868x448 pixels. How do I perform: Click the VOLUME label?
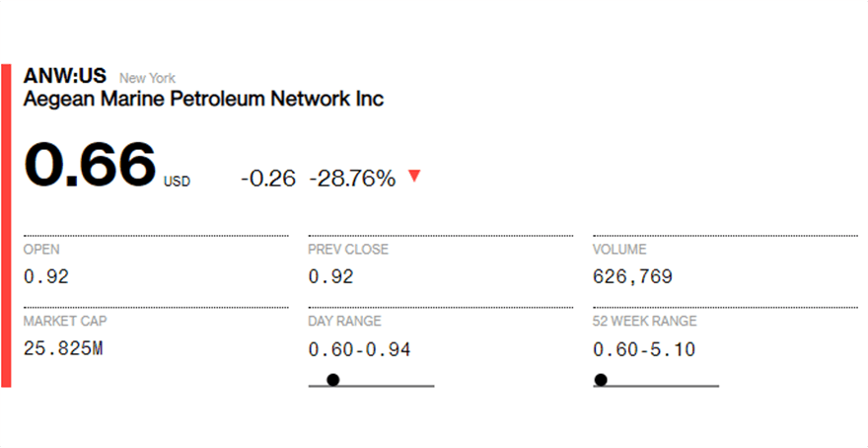(617, 250)
